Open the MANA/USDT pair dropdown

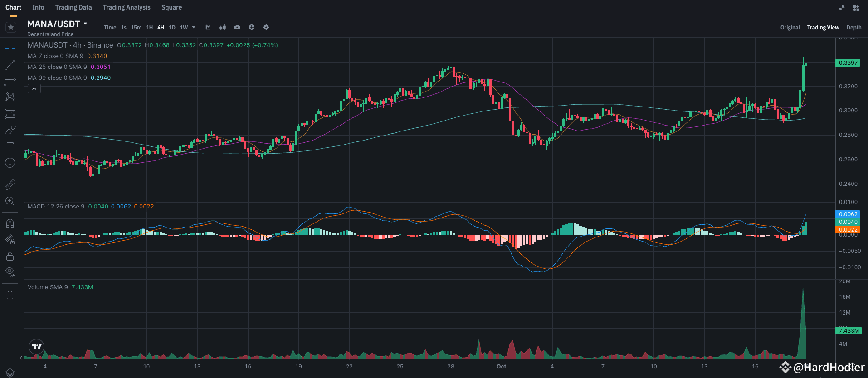(x=85, y=24)
